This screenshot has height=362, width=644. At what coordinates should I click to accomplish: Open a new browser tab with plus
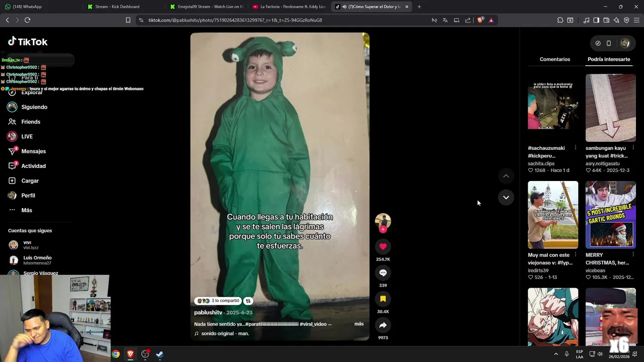pos(419,7)
